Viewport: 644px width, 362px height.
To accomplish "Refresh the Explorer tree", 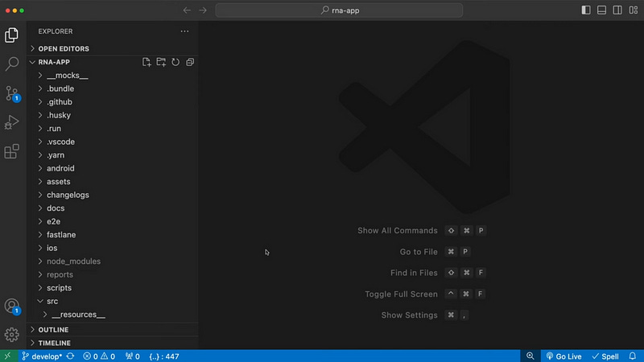I will [x=175, y=62].
